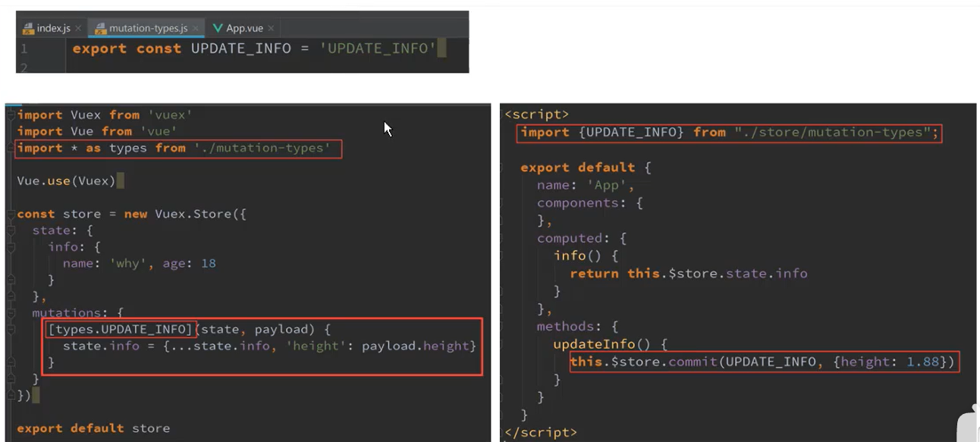Click the line "import Vuex from 'vuex'"
980x442 pixels.
coord(105,115)
